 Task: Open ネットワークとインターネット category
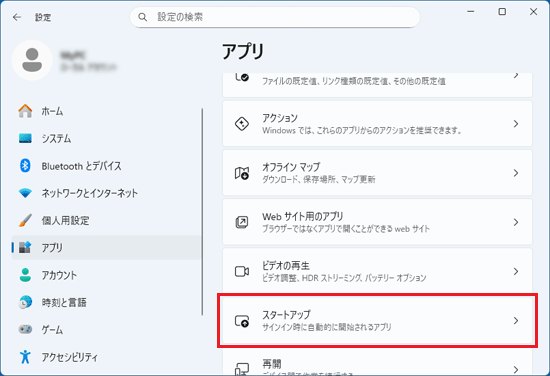pyautogui.click(x=89, y=193)
